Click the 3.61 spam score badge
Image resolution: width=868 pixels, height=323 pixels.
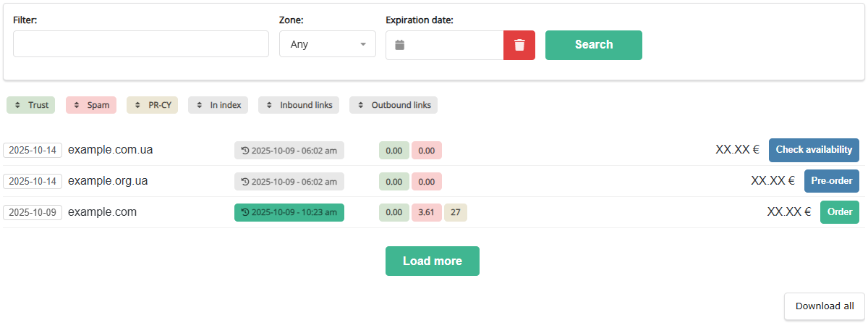(x=426, y=212)
